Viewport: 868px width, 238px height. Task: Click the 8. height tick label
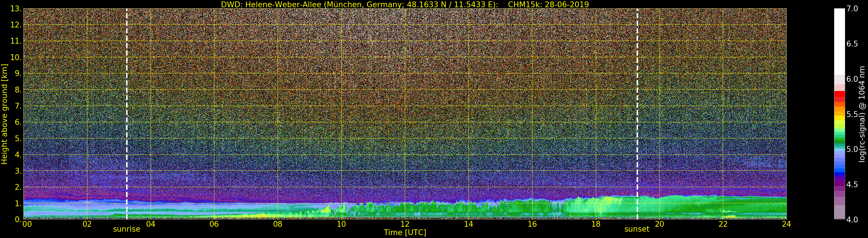[18, 90]
